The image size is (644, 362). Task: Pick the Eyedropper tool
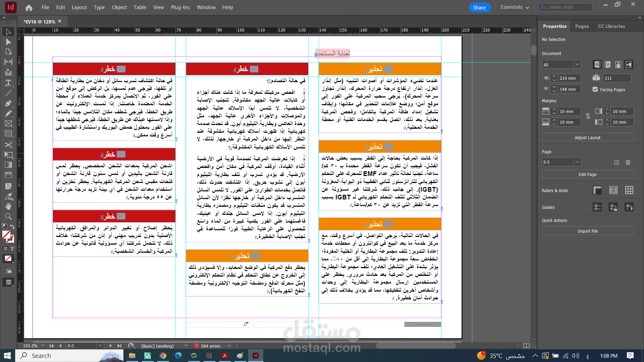point(8,196)
